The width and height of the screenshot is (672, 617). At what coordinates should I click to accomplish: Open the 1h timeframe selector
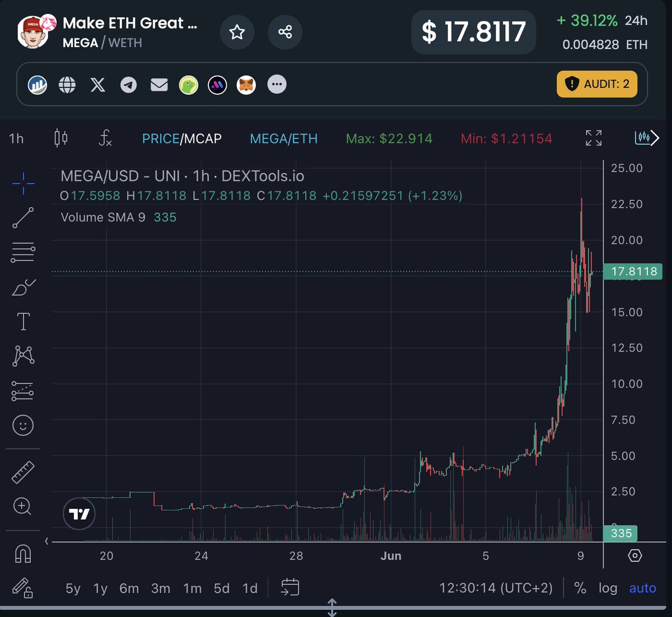pos(16,138)
